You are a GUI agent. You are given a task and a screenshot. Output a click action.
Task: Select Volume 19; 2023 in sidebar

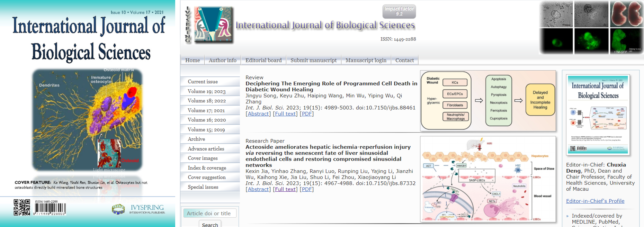[x=206, y=91]
